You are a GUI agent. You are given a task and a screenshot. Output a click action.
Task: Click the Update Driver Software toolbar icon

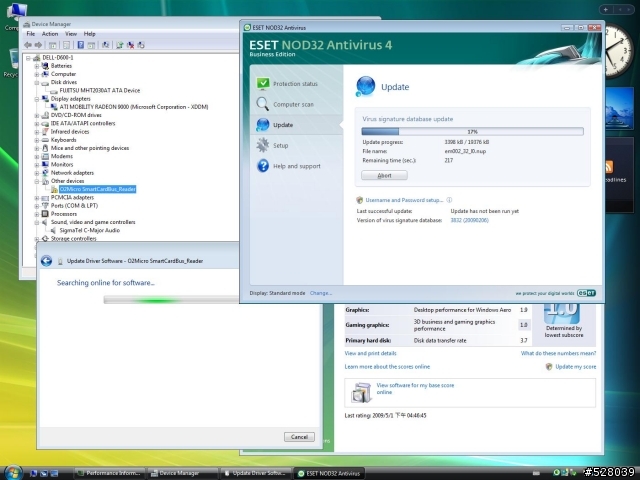pos(119,45)
